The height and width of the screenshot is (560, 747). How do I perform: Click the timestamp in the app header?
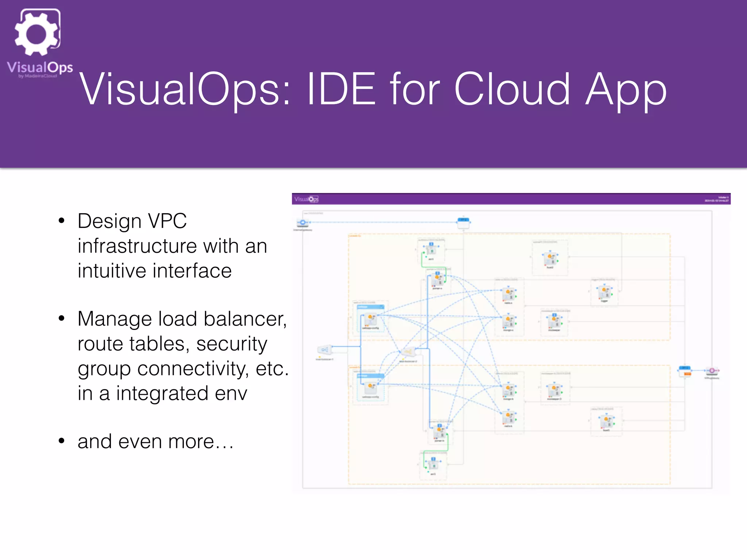[716, 201]
